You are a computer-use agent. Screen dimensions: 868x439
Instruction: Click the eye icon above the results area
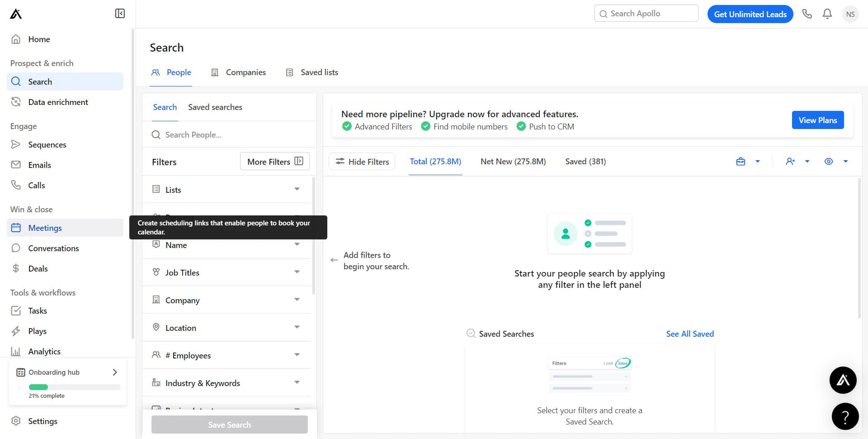(x=829, y=161)
